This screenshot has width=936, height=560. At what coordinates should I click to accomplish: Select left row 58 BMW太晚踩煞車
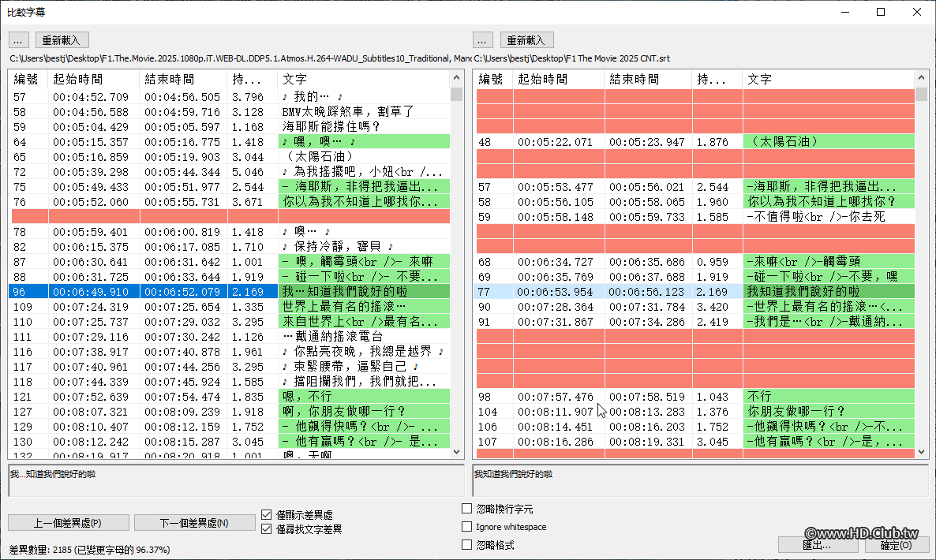pos(229,111)
